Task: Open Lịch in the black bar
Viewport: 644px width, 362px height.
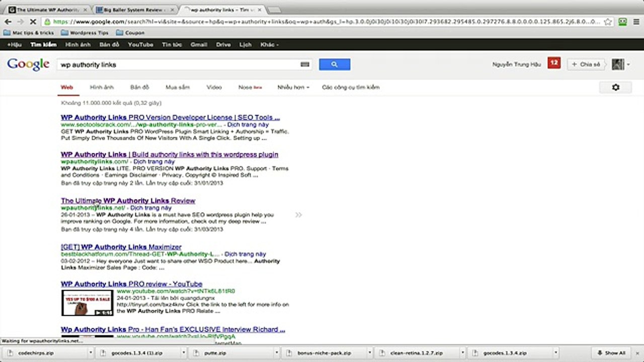Action: pos(246,45)
